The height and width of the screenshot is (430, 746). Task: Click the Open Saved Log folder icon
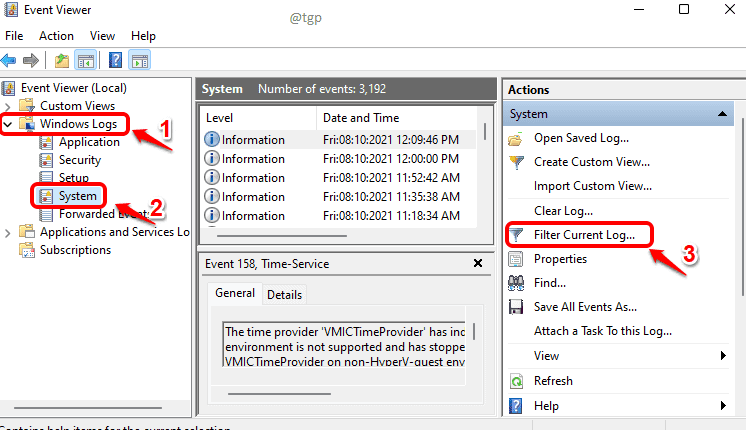(x=516, y=139)
